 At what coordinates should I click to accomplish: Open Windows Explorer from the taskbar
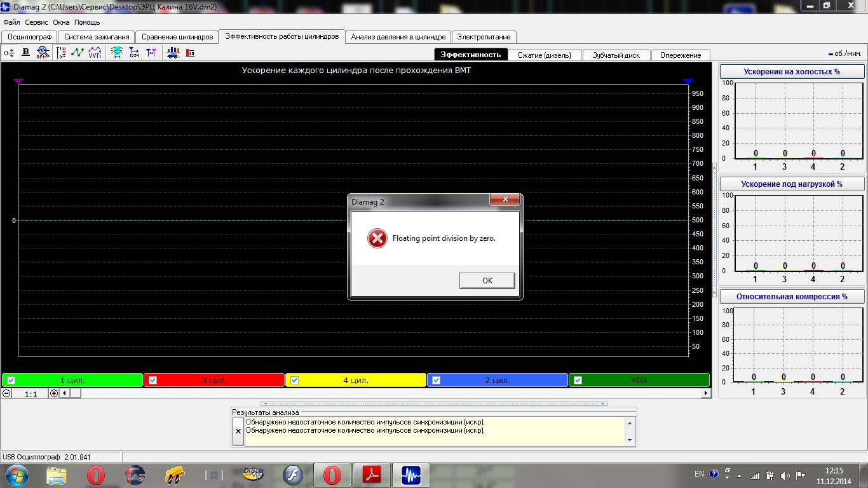[x=56, y=475]
